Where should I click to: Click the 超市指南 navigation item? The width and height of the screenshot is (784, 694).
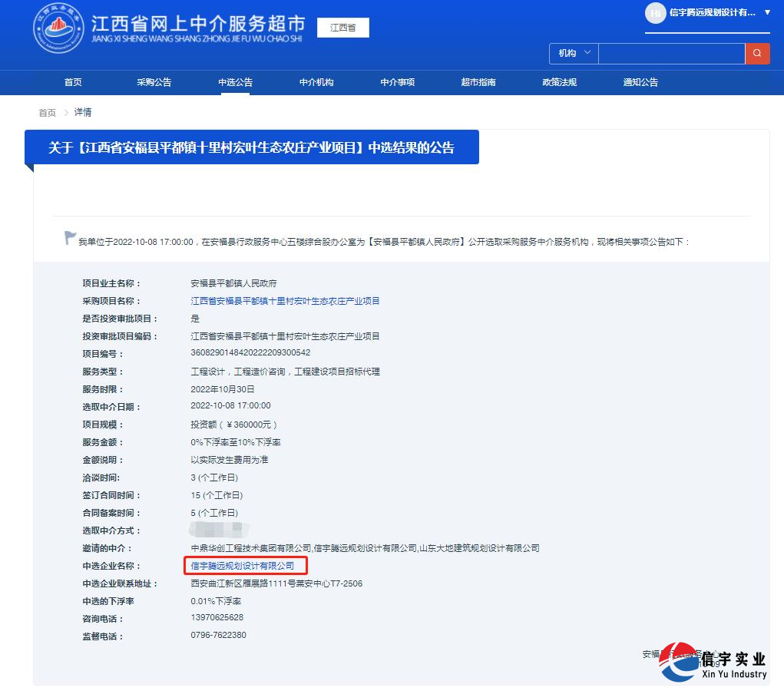(x=477, y=82)
